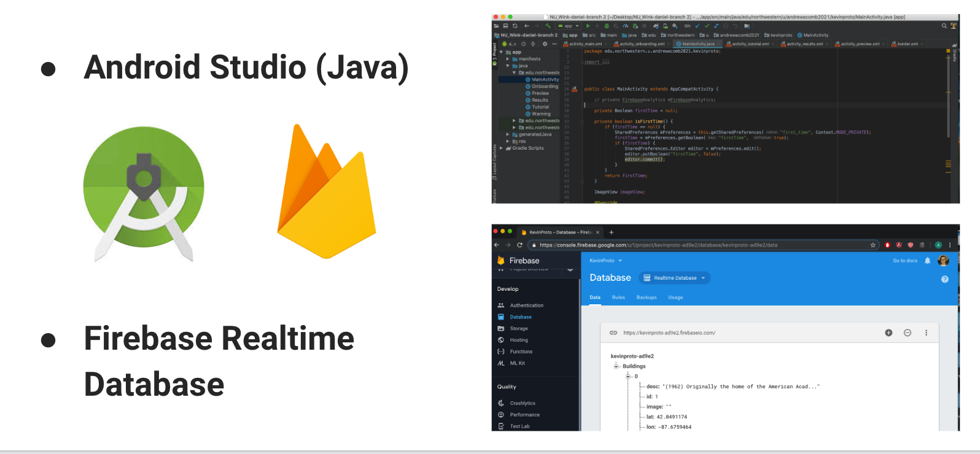The height and width of the screenshot is (454, 980).
Task: Reload the Firebase console page
Action: [519, 245]
